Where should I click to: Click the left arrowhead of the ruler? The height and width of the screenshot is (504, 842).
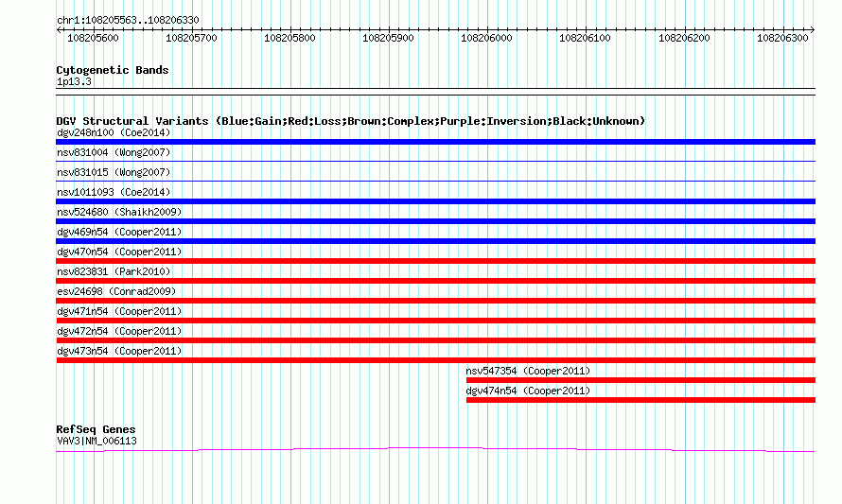[x=59, y=30]
